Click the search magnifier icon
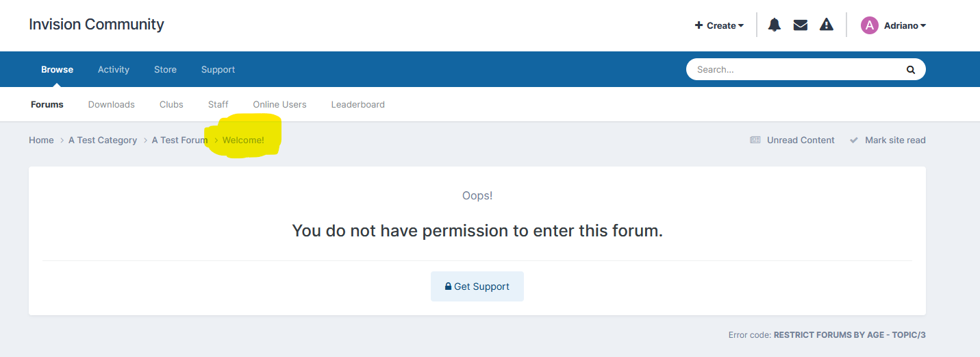This screenshot has width=980, height=357. point(910,69)
